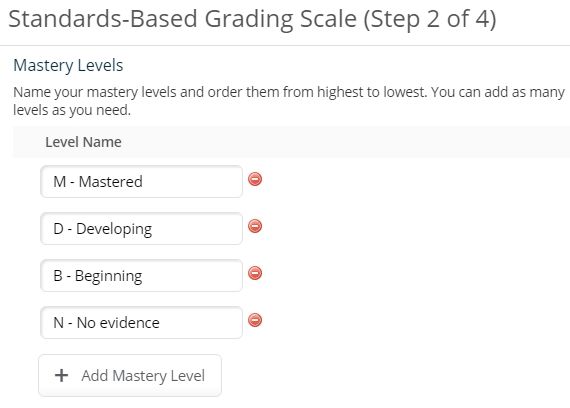Delete the D - Developing level
This screenshot has width=570, height=408.
point(255,226)
